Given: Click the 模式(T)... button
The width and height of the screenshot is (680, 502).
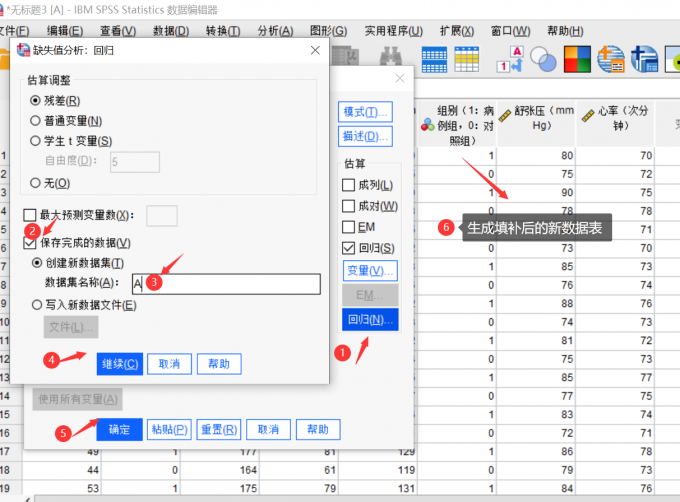Looking at the screenshot, I should coord(365,112).
